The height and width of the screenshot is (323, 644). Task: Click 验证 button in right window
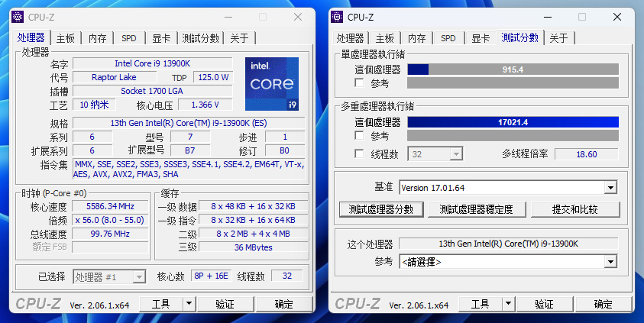click(545, 304)
